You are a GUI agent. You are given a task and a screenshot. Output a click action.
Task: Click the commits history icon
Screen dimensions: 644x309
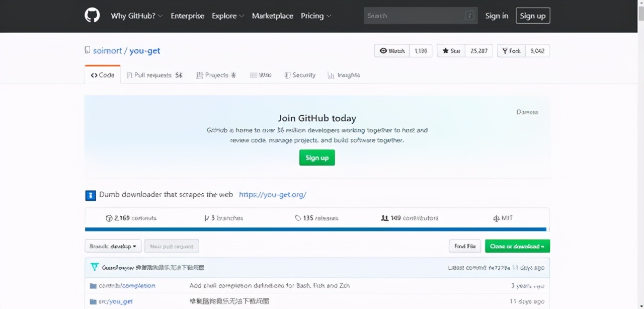(x=109, y=218)
